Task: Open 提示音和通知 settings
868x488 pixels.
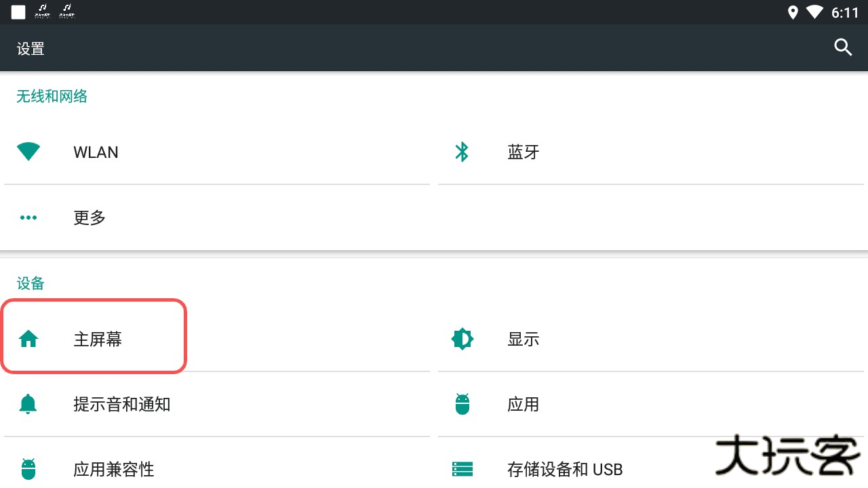Action: (x=122, y=404)
